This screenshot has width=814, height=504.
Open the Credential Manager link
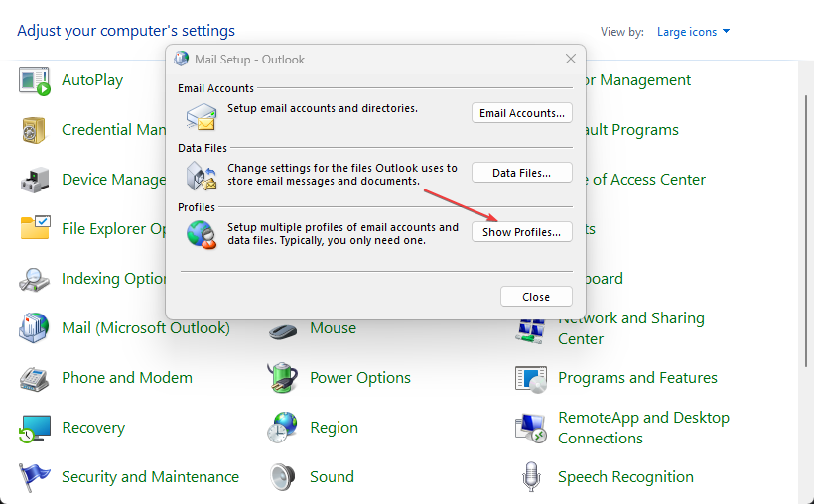pyautogui.click(x=113, y=129)
